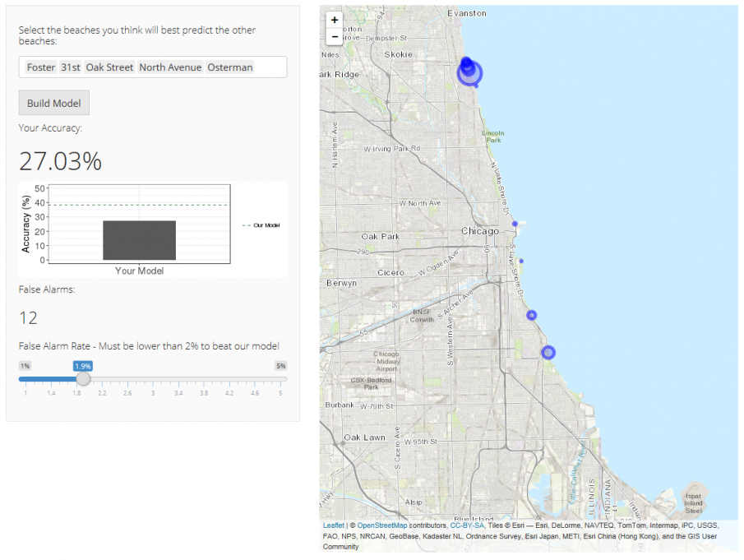
Task: Click the small marker south of downtown
Action: point(521,261)
